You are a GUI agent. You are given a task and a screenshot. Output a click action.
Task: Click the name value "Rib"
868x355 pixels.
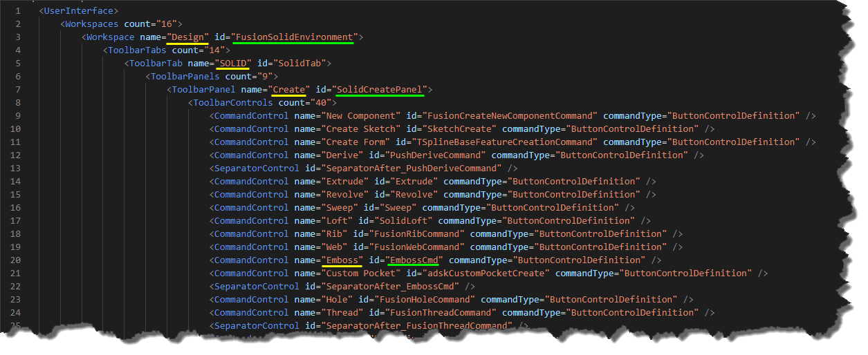point(334,233)
